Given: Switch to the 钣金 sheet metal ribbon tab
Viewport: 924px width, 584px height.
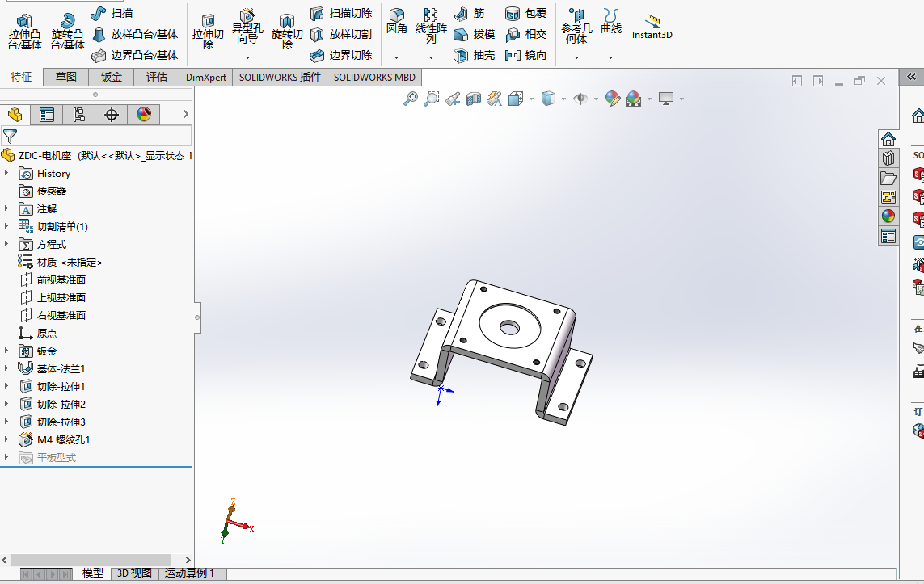Looking at the screenshot, I should (x=112, y=77).
